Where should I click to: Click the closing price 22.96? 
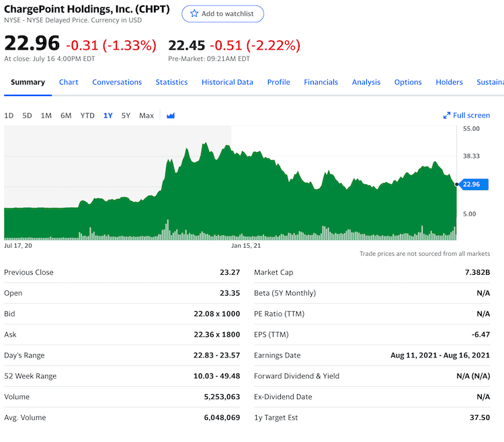(x=32, y=44)
